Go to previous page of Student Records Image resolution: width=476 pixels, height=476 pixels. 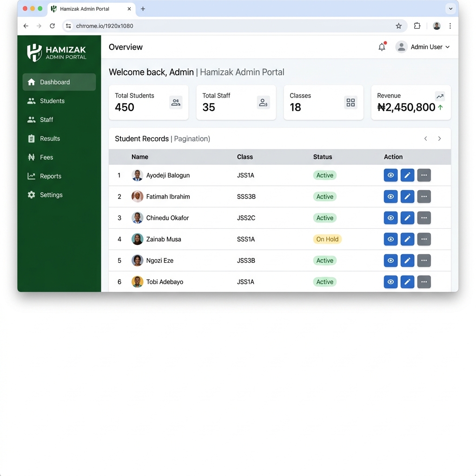tap(426, 139)
